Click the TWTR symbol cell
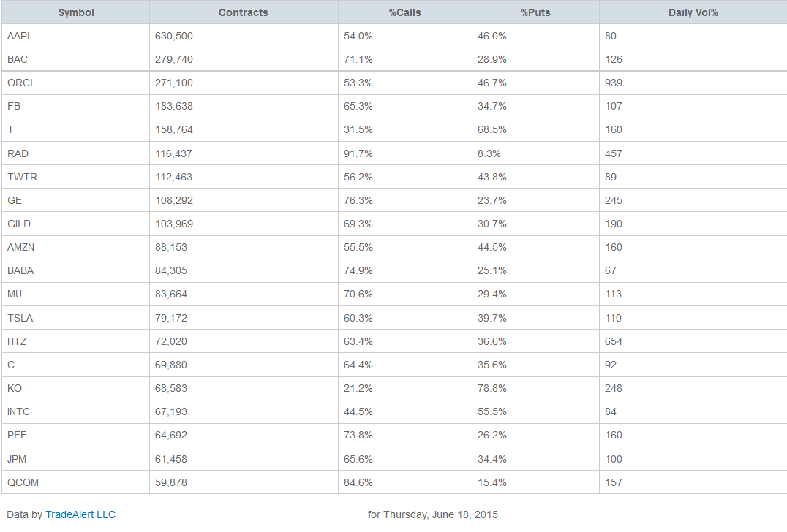This screenshot has height=532, width=787. (22, 177)
